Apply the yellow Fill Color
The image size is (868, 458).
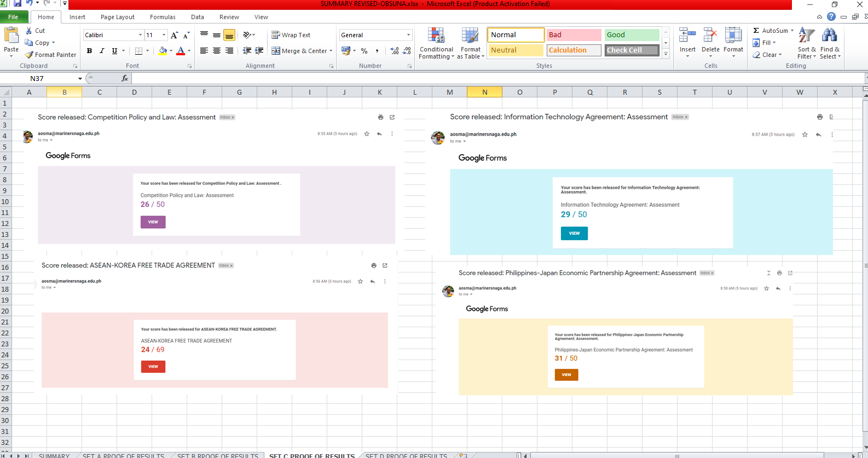click(x=163, y=51)
